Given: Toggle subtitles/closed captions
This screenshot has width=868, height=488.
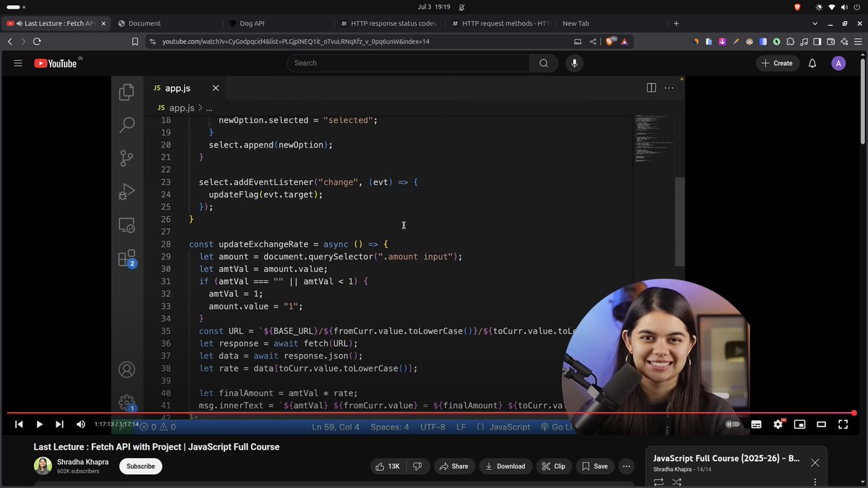Looking at the screenshot, I should coord(756,424).
